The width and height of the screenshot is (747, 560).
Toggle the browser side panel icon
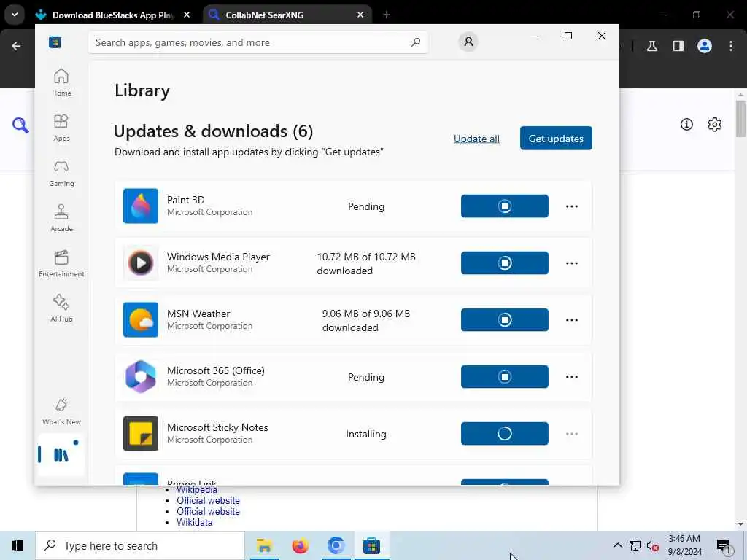click(x=678, y=46)
